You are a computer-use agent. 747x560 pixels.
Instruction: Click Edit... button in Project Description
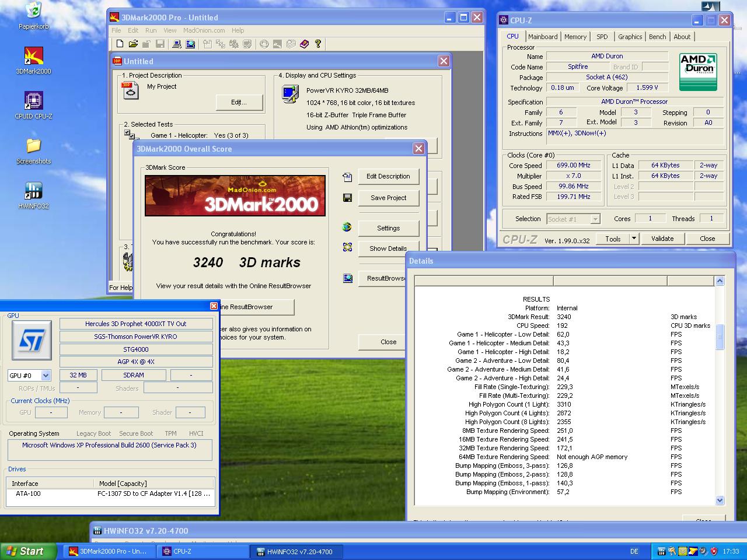pos(239,102)
